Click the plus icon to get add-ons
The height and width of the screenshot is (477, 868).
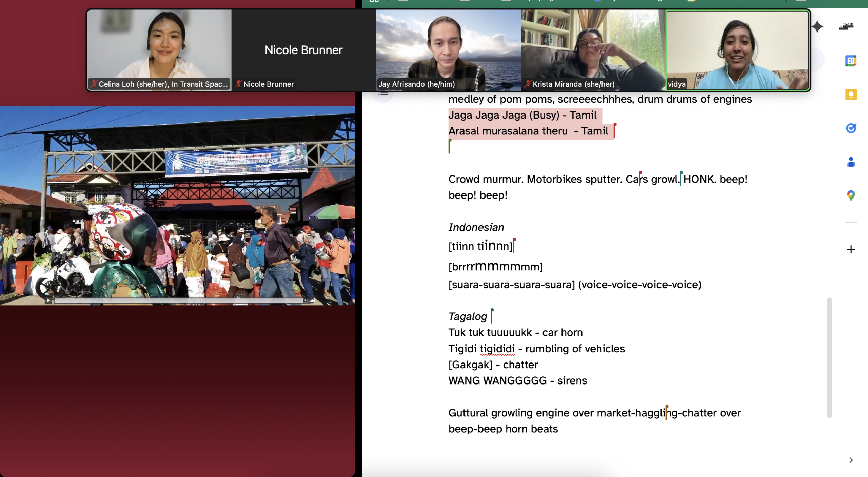point(851,250)
